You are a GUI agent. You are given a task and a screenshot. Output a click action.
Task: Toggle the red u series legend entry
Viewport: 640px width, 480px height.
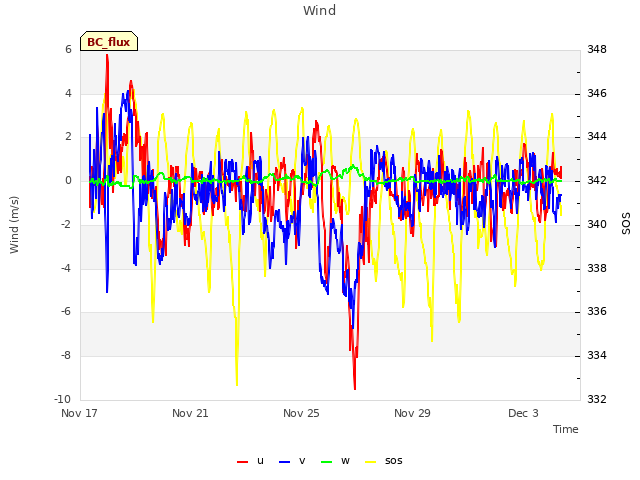point(250,461)
